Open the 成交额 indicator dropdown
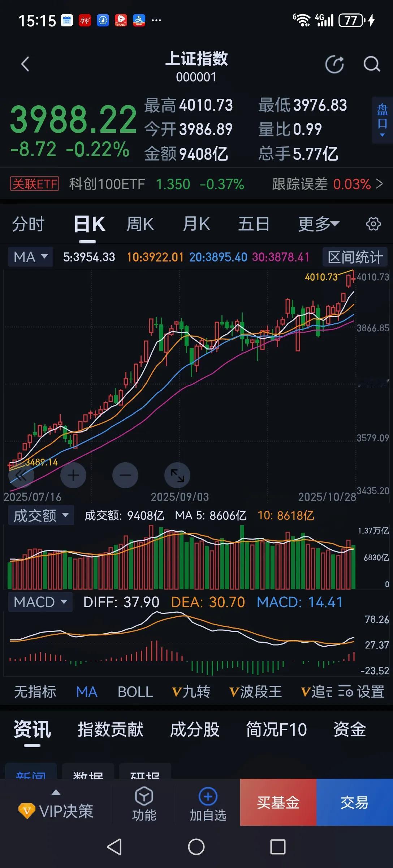This screenshot has width=393, height=868. tap(41, 515)
